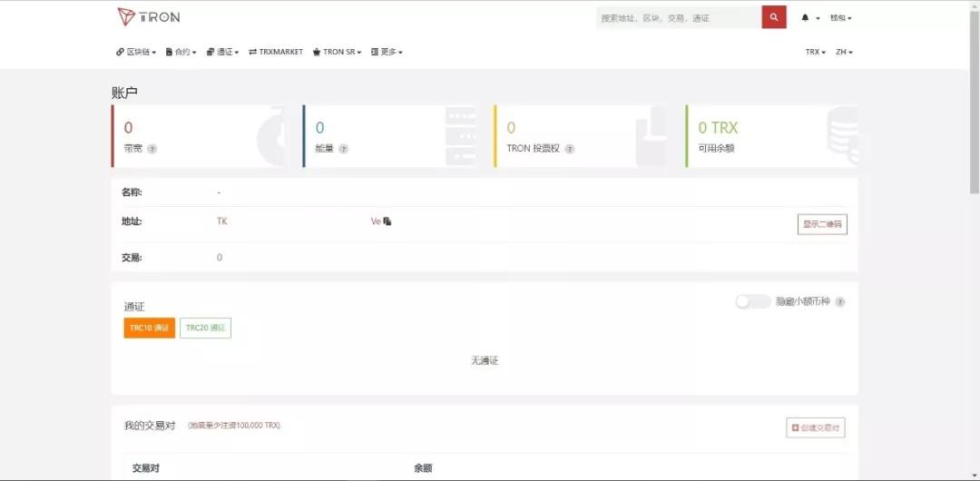The height and width of the screenshot is (481, 980).
Task: Click the 创建交易对 button
Action: (x=816, y=427)
